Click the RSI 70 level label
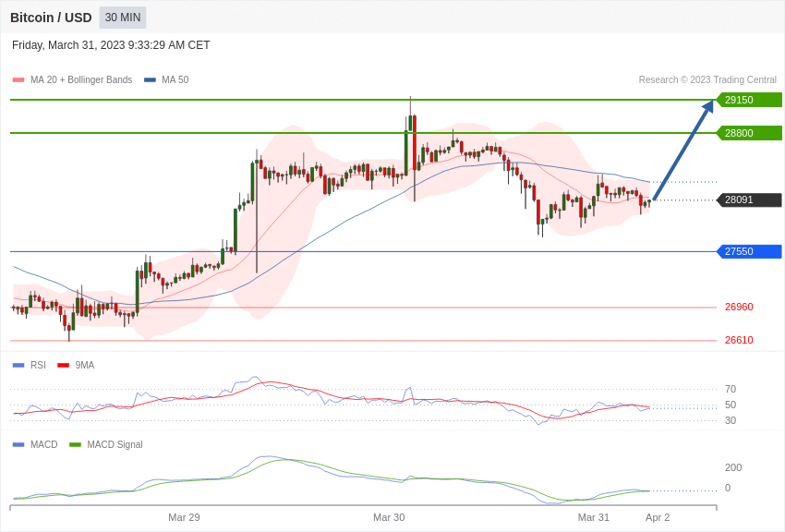The image size is (785, 532). click(x=731, y=389)
